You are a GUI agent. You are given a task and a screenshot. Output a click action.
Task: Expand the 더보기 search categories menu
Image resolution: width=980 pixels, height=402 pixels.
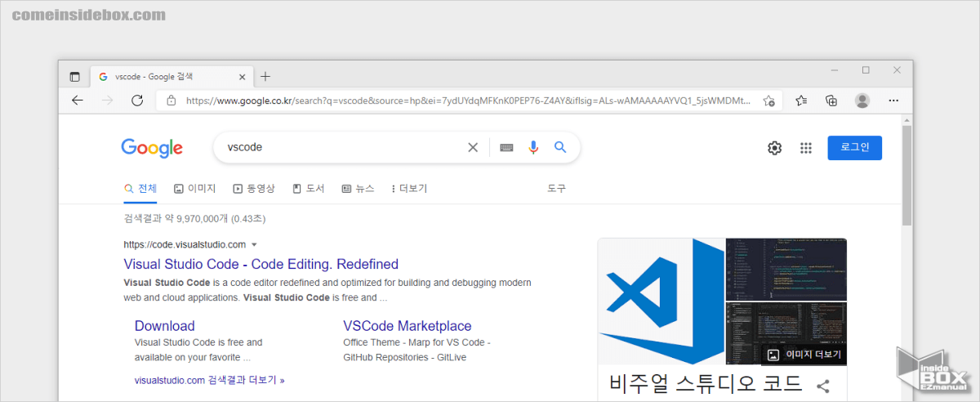tap(409, 189)
